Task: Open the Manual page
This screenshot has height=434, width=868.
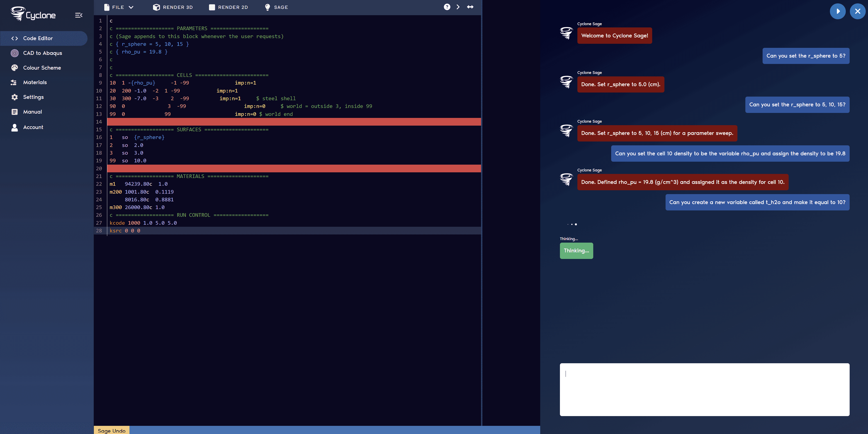Action: click(x=32, y=112)
